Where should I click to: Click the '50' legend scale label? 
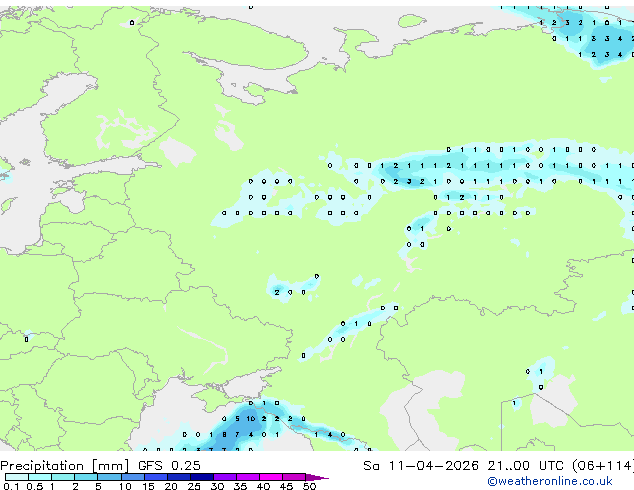pos(309,486)
